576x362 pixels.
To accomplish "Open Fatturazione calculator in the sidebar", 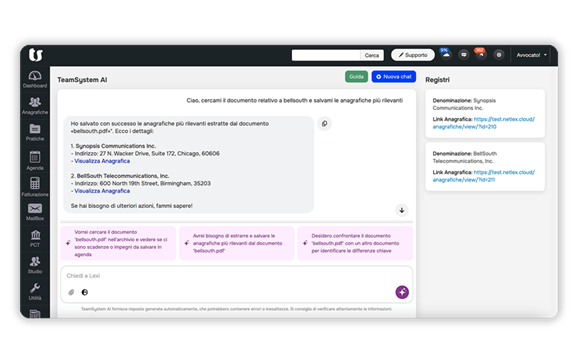I will pyautogui.click(x=35, y=187).
